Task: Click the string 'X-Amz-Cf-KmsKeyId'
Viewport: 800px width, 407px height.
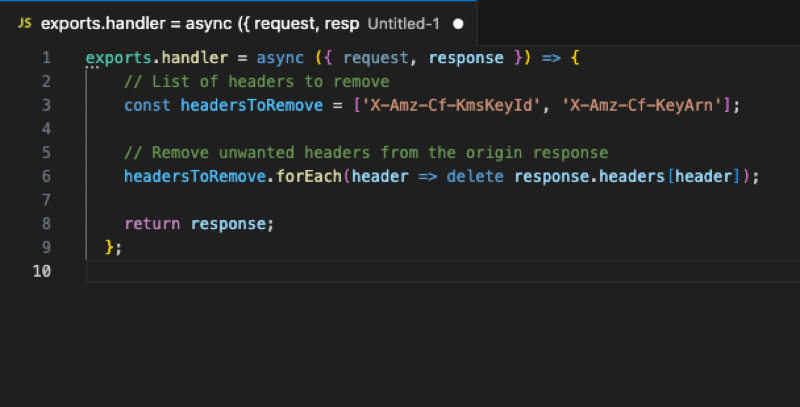Action: click(451, 105)
